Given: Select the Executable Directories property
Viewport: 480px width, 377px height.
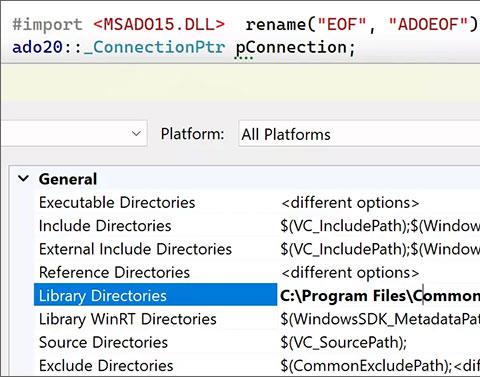Looking at the screenshot, I should tap(117, 203).
